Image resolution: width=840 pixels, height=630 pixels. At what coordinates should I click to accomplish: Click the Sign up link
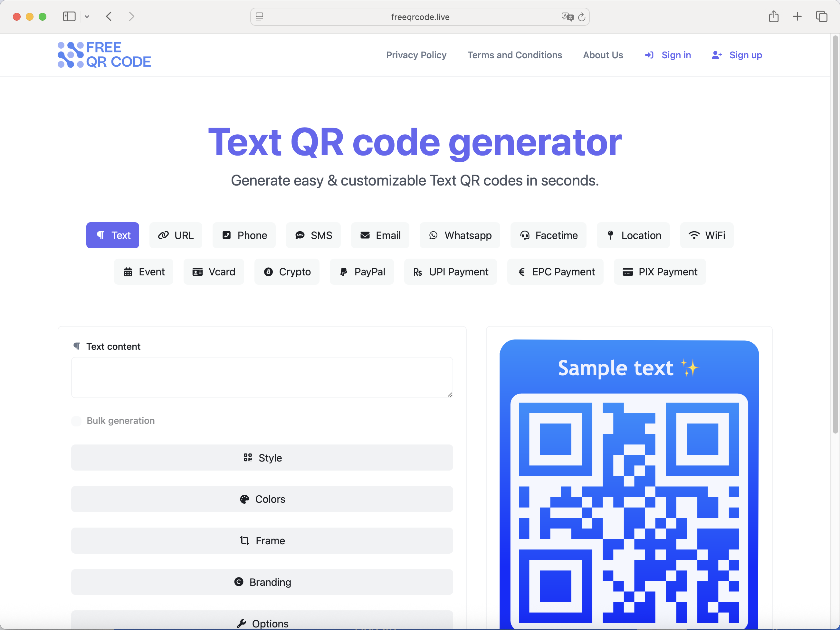point(737,55)
